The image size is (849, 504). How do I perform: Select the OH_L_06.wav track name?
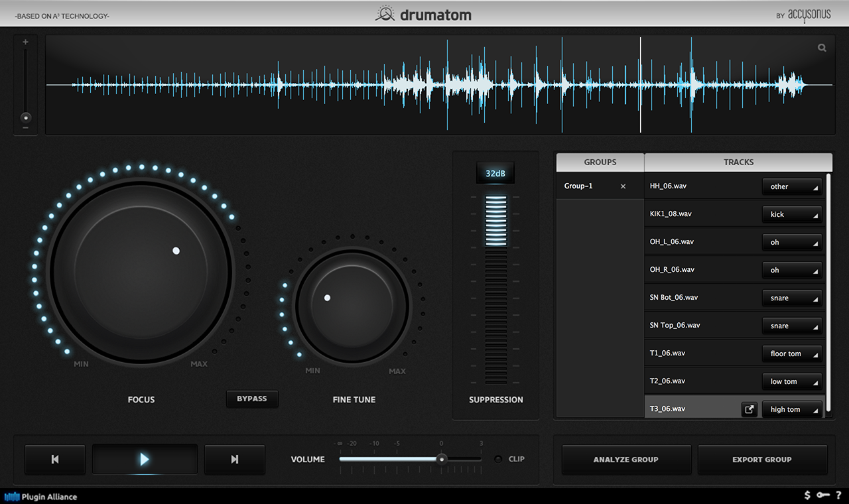[672, 242]
